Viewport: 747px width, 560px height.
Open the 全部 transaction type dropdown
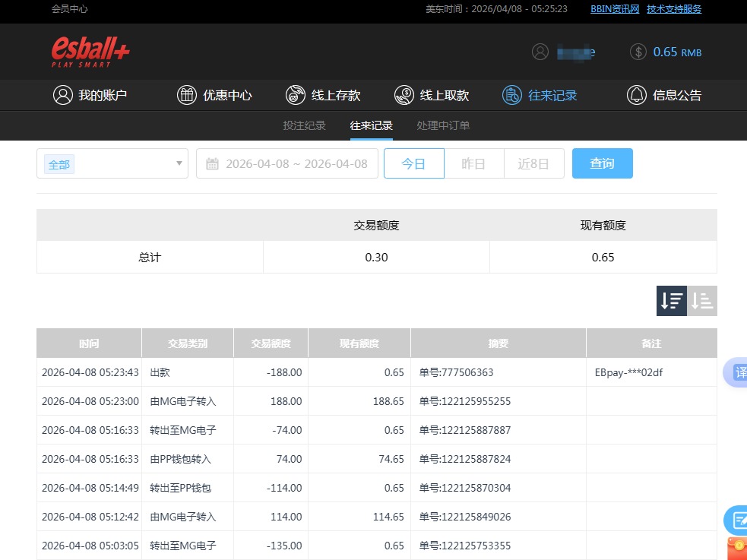click(112, 163)
